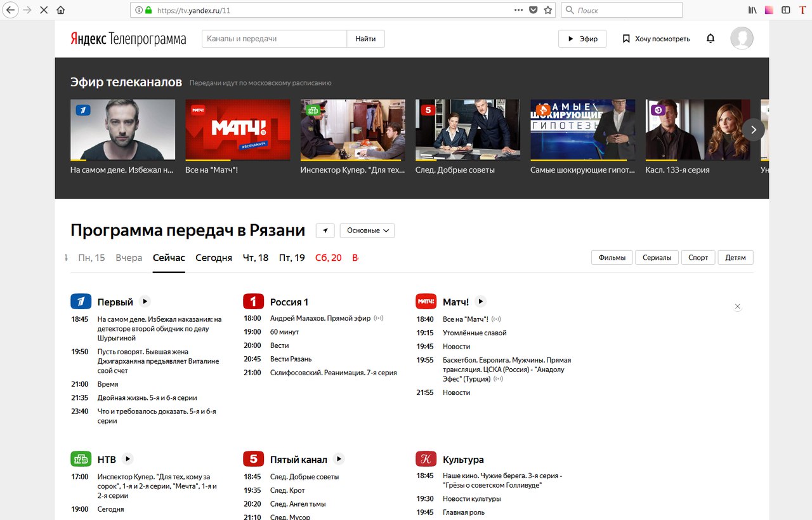Open Время program at 21:00
The image size is (812, 520).
[108, 384]
